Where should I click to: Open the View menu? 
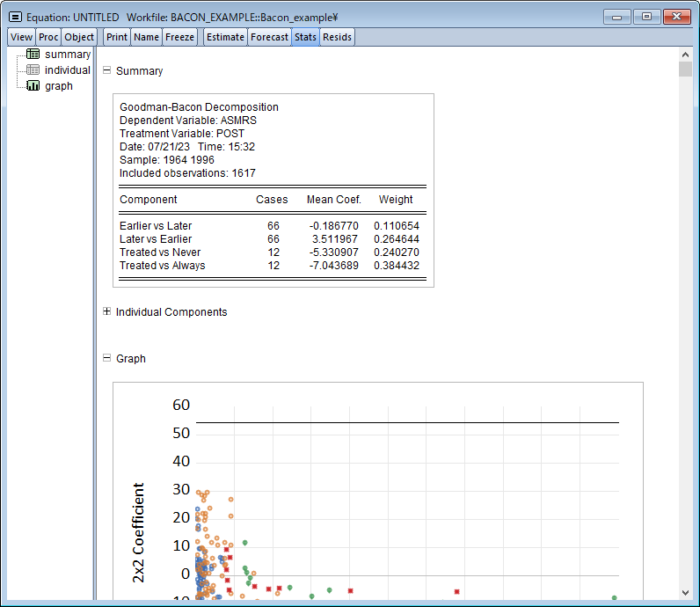click(21, 37)
